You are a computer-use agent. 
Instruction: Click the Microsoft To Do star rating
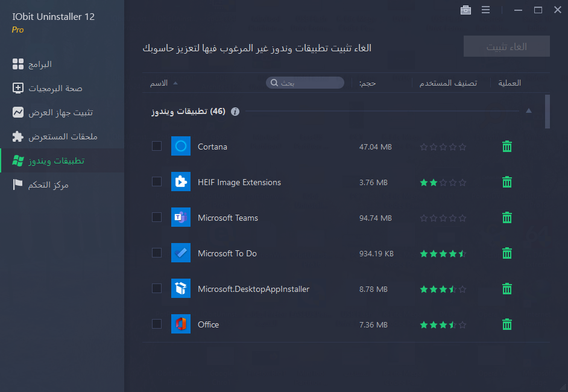pos(443,254)
